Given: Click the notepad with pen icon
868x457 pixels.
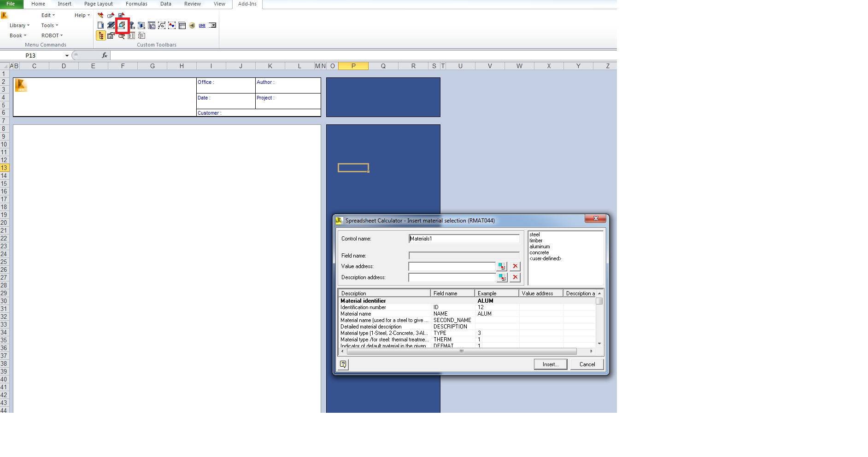Looking at the screenshot, I should coord(111,35).
